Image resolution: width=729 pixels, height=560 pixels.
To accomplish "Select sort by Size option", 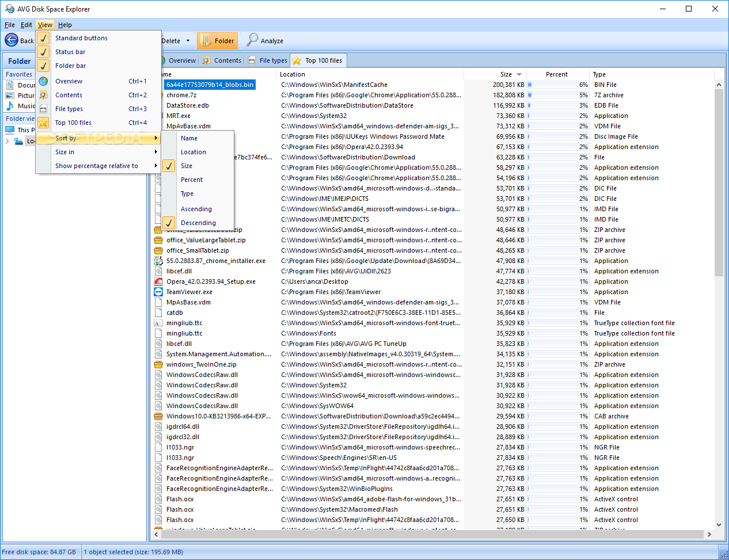I will (198, 166).
